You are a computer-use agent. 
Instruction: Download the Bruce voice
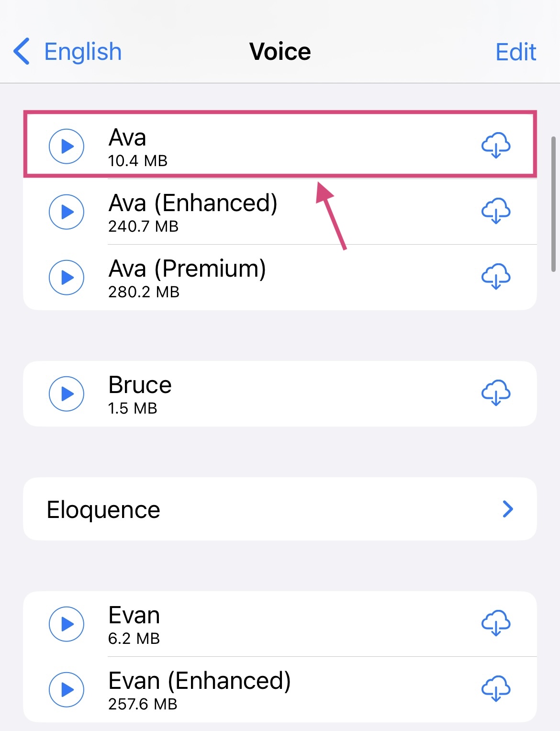tap(496, 393)
